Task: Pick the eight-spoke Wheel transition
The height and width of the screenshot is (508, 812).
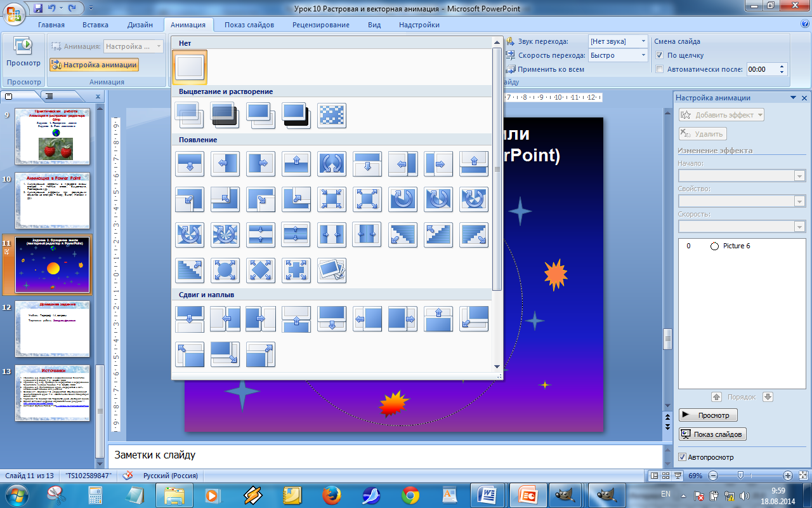Action: 225,235
